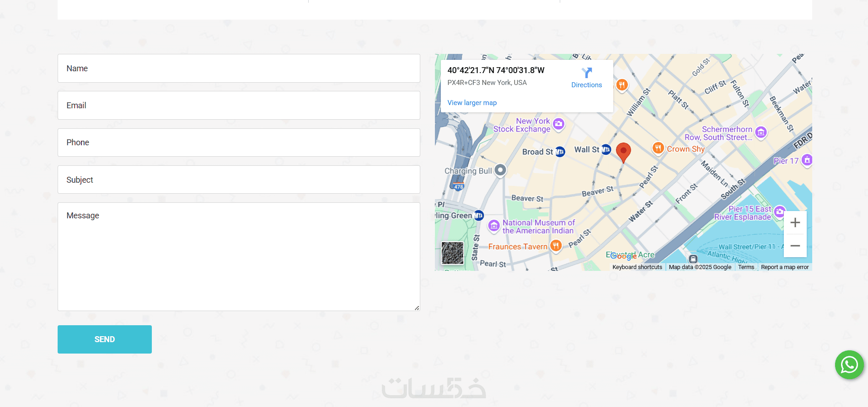Click the Charging Bull landmark marker
868x407 pixels.
(501, 170)
